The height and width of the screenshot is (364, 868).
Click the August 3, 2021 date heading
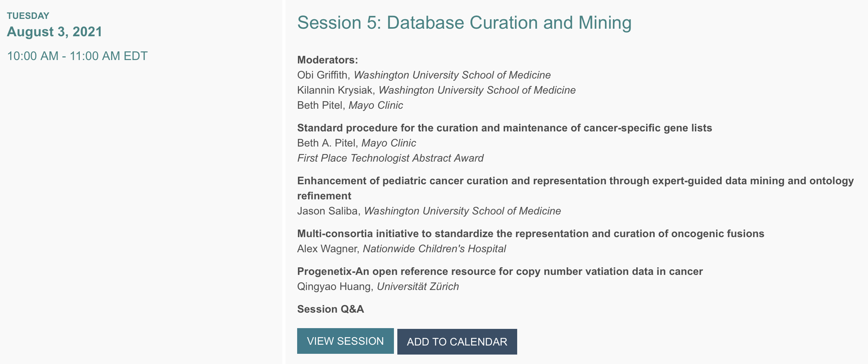pos(54,32)
